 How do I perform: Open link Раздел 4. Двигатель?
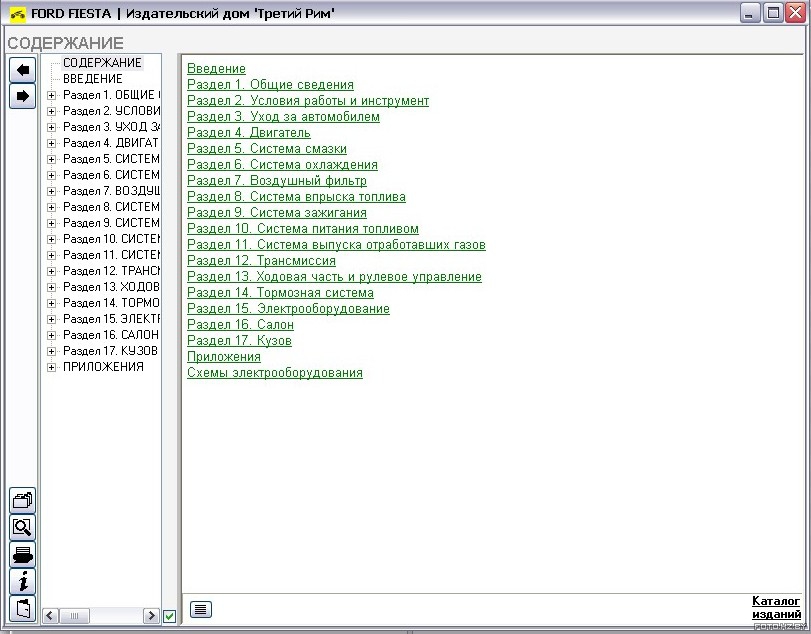pos(248,133)
